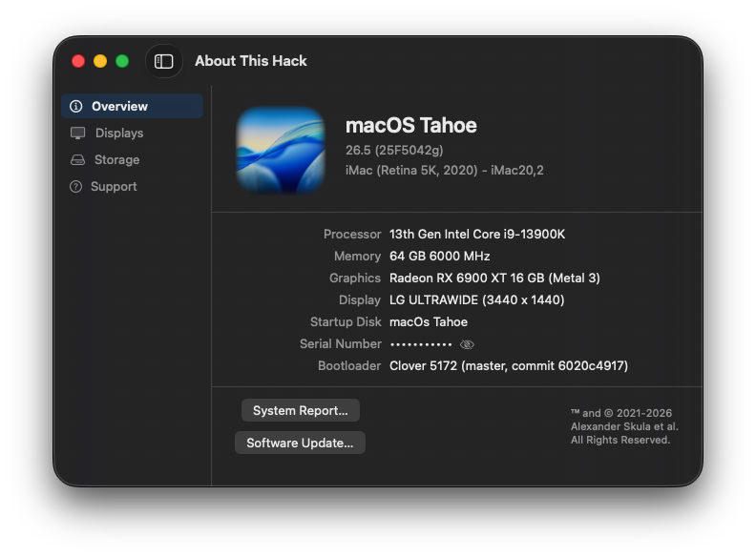The width and height of the screenshot is (756, 557).
Task: Click the 'Graphics' label
Action: pos(355,278)
